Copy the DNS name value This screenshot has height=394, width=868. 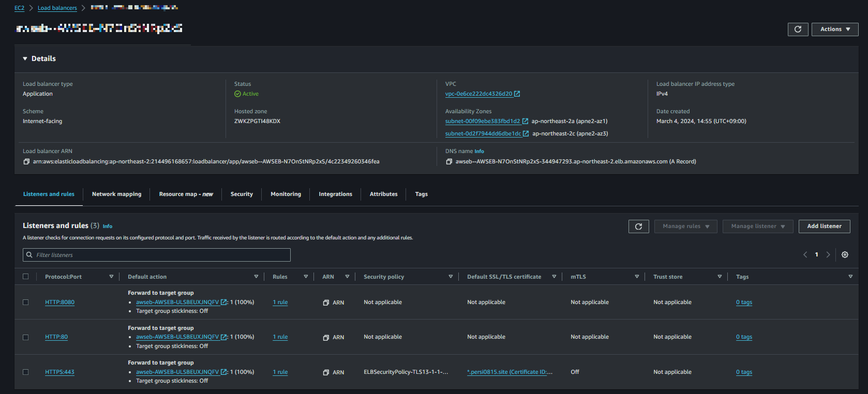(x=449, y=162)
